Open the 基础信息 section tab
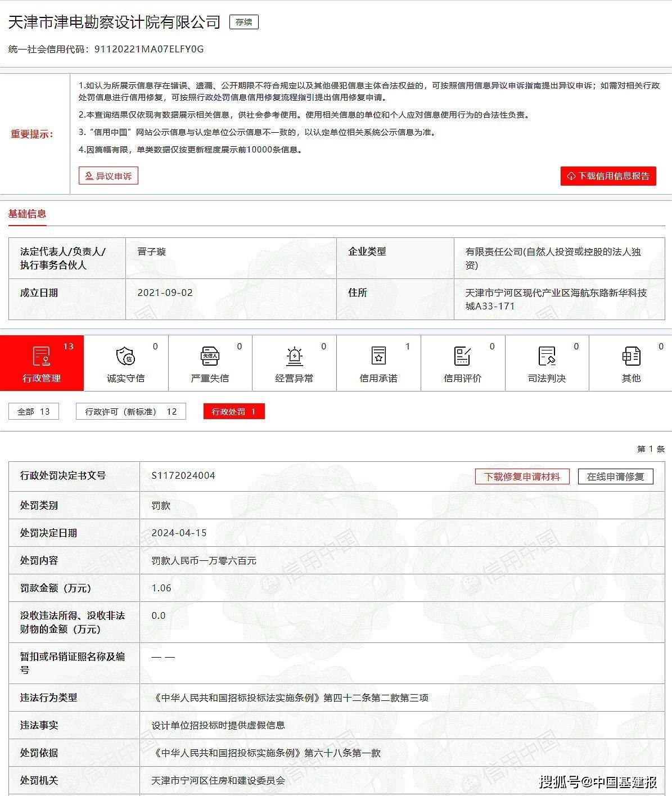The width and height of the screenshot is (672, 796). tap(27, 214)
